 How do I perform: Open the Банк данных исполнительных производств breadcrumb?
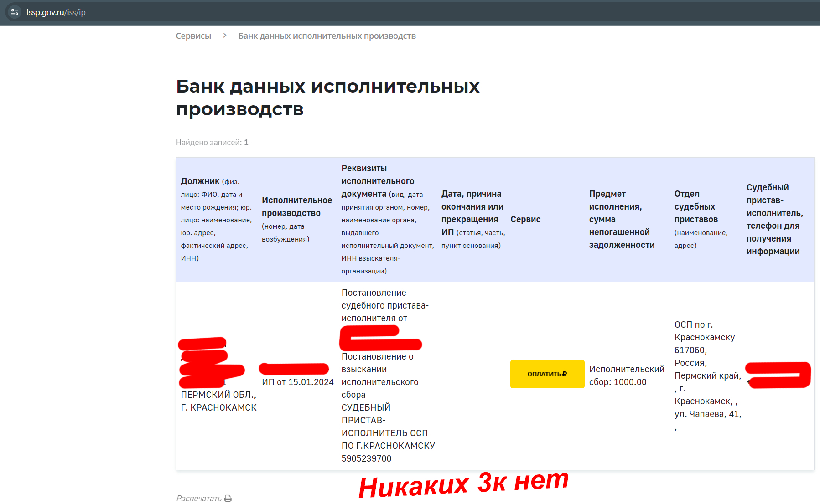click(x=327, y=36)
